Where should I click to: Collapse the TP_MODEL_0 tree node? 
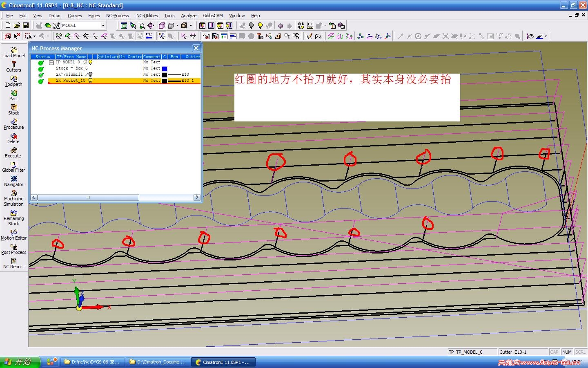(x=51, y=63)
